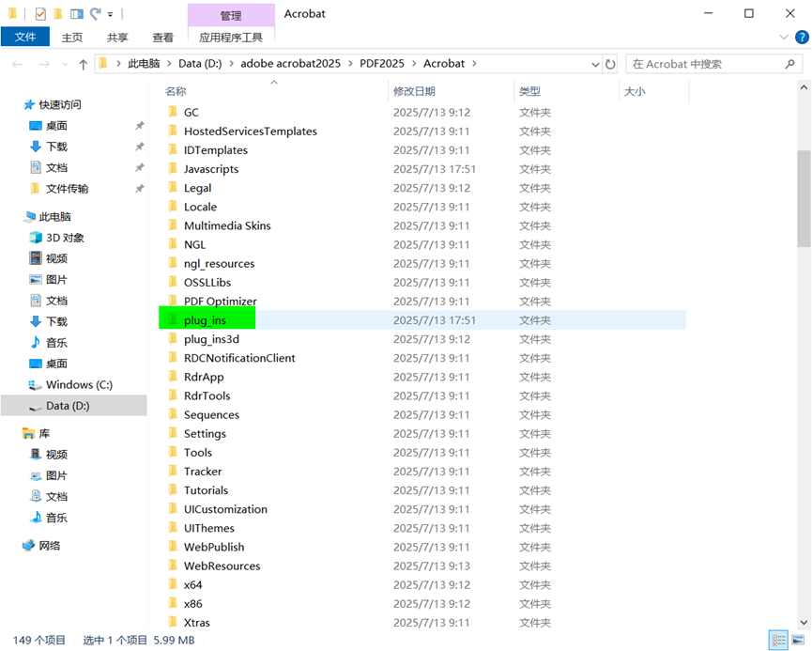Click the Javascripts folder icon
The image size is (812, 651).
(x=173, y=168)
